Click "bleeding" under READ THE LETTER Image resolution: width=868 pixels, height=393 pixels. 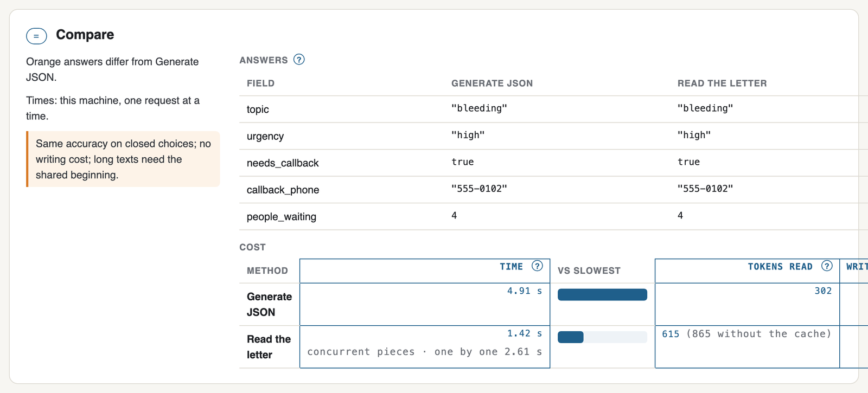[705, 108]
